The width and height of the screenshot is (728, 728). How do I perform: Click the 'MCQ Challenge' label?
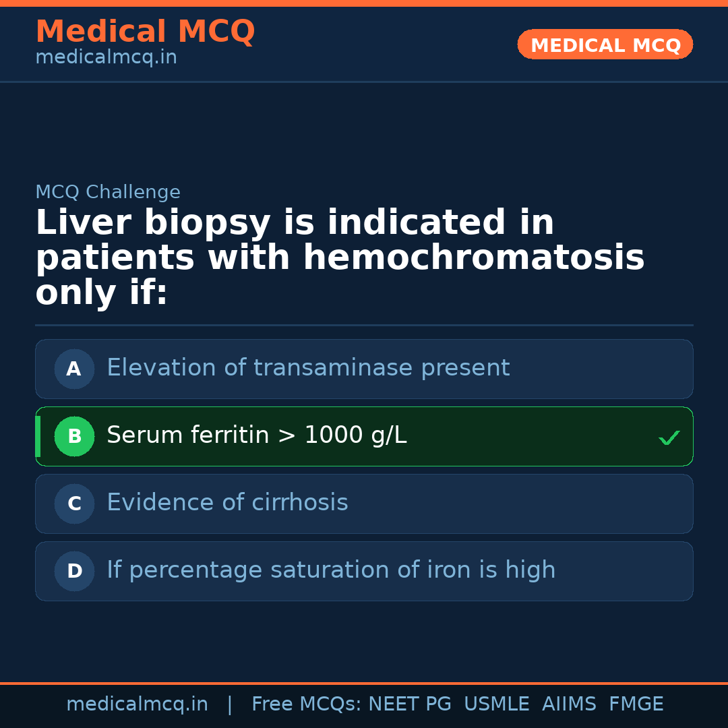click(x=108, y=192)
